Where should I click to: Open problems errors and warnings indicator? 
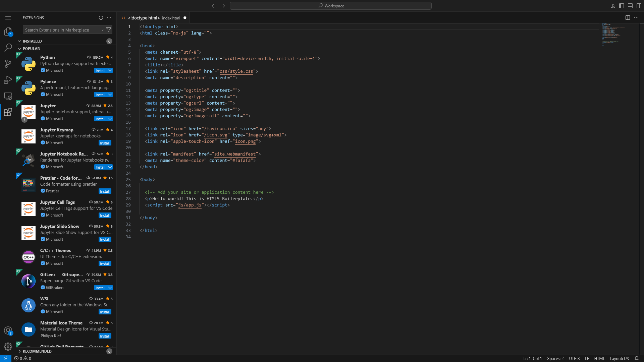(x=23, y=358)
